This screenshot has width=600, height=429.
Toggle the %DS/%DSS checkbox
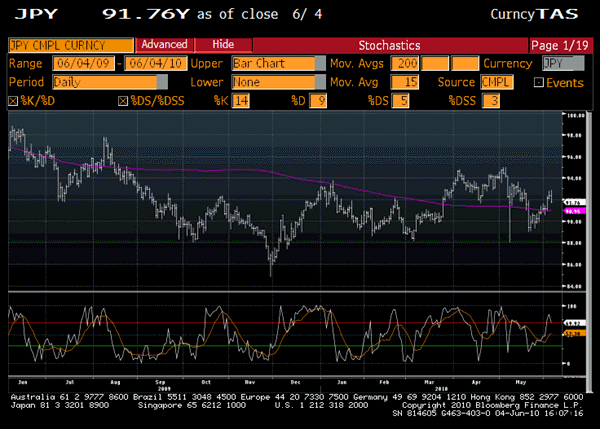[123, 101]
